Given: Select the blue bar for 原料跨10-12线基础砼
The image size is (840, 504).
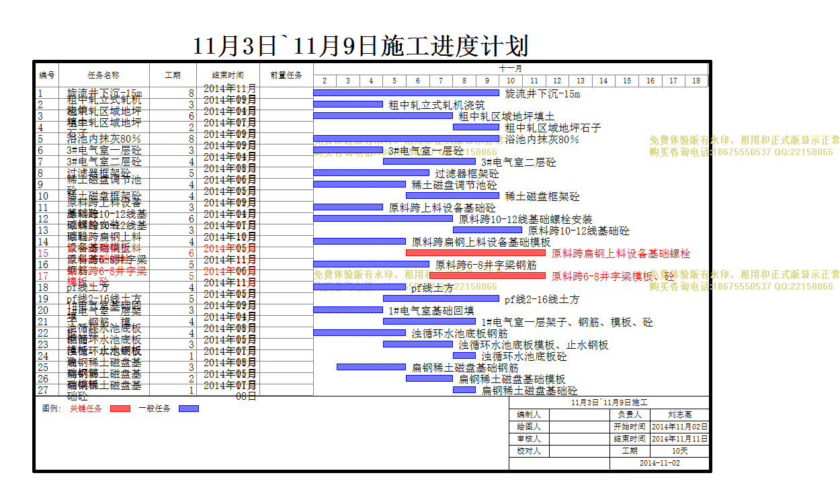Looking at the screenshot, I should [487, 230].
